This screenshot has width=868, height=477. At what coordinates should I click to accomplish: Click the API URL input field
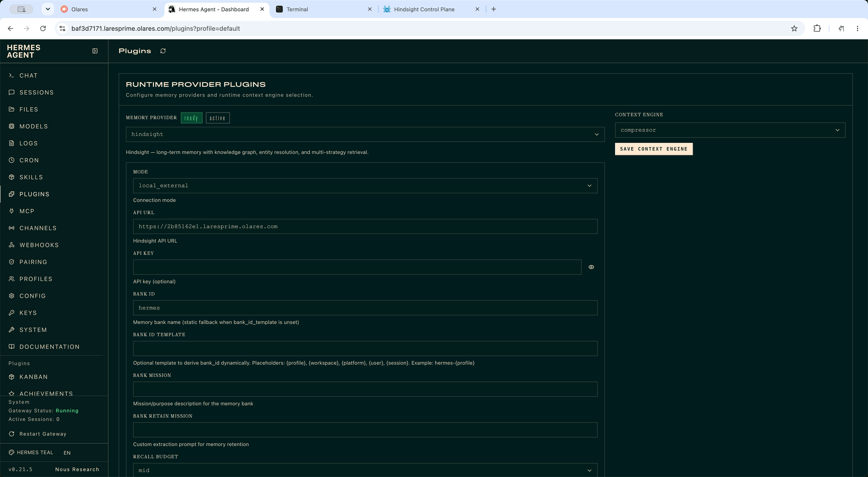365,227
